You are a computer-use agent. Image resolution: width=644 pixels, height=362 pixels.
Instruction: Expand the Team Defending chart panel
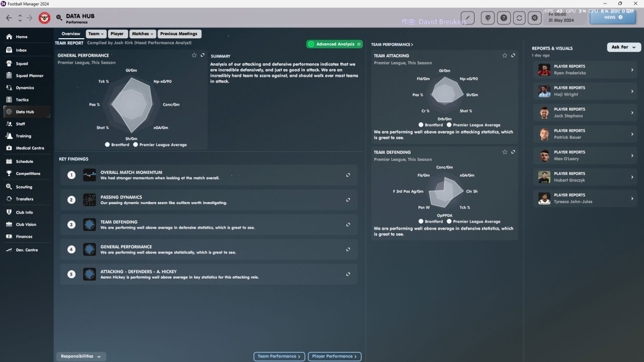(513, 152)
